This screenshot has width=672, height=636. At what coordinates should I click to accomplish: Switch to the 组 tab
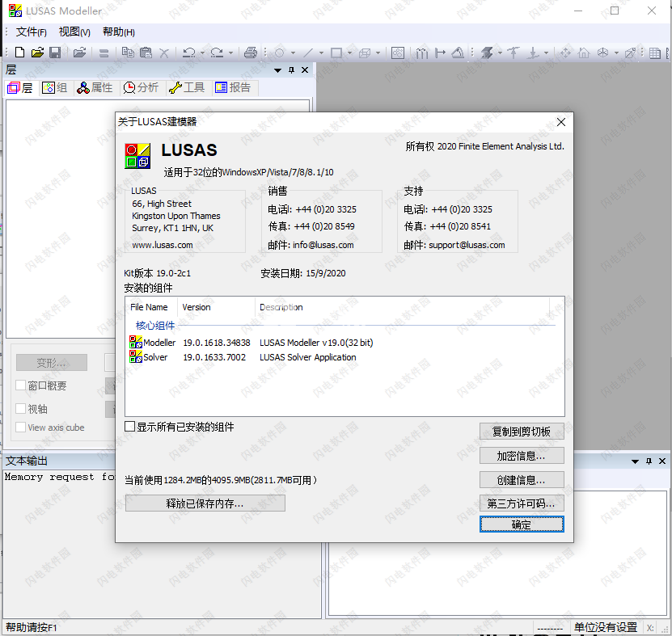tap(55, 88)
